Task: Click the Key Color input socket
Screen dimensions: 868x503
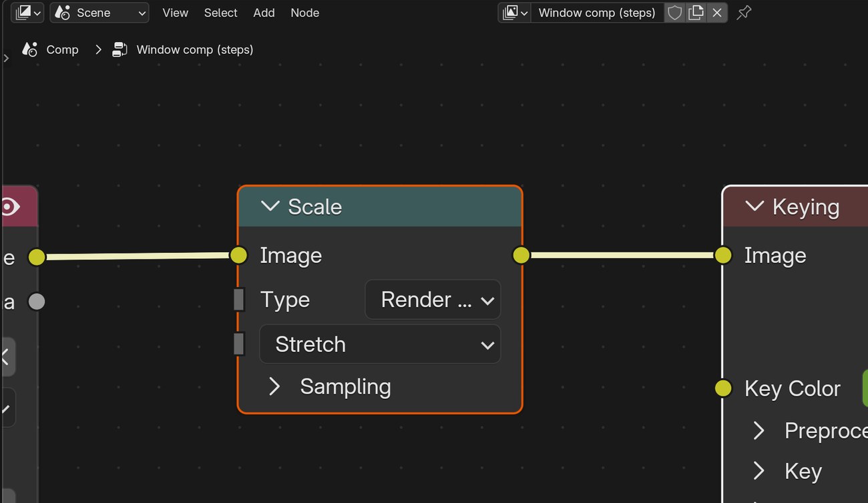Action: tap(723, 388)
